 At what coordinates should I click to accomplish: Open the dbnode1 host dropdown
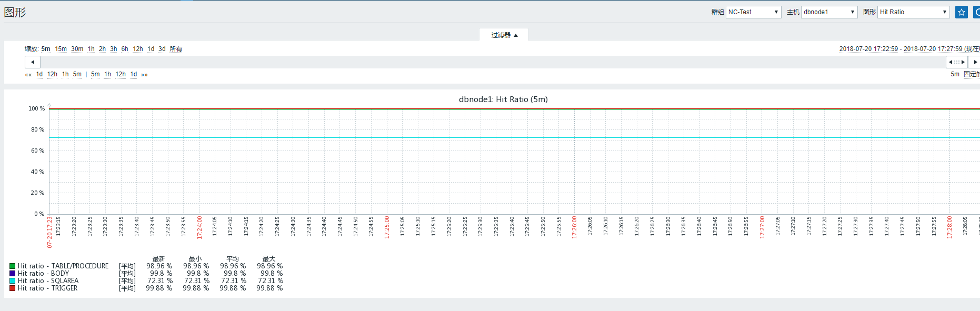829,12
